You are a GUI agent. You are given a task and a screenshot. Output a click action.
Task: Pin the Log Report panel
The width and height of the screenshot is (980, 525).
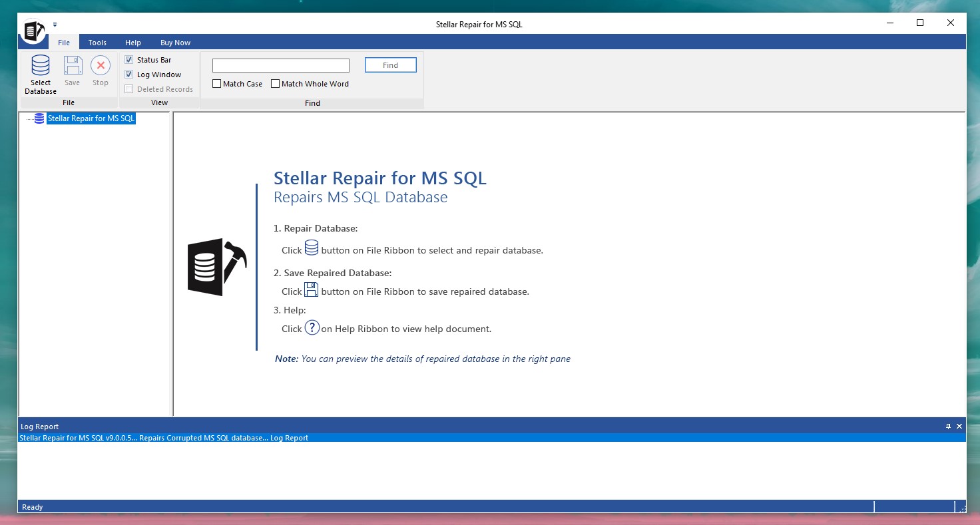(x=948, y=427)
